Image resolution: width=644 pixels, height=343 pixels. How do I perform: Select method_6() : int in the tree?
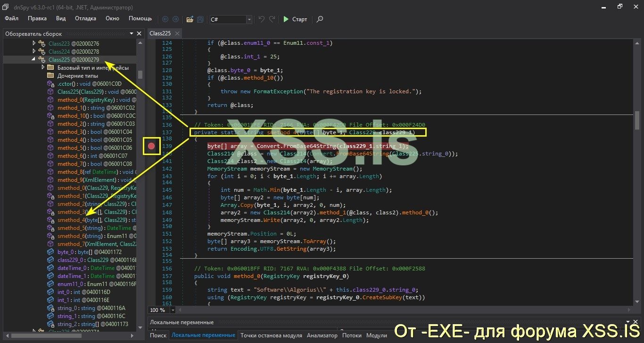coord(92,156)
